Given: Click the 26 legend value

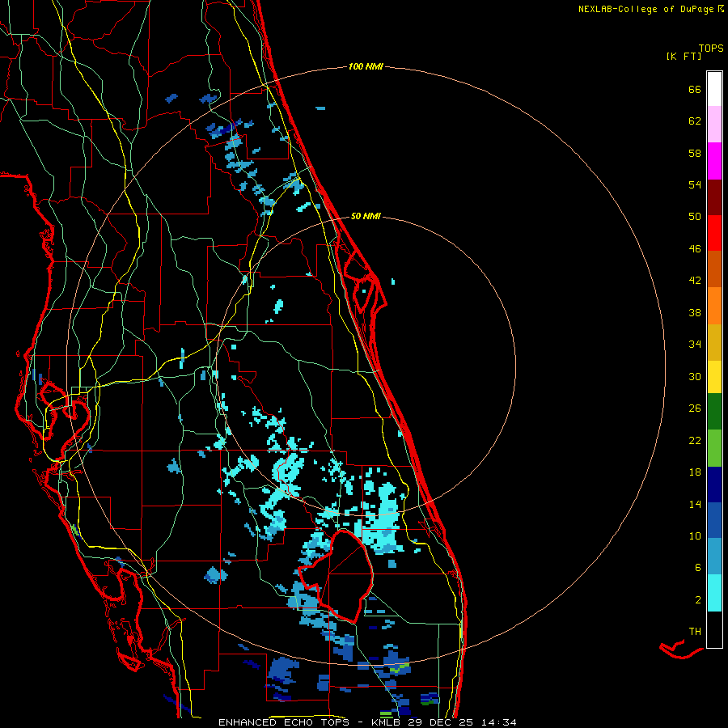Looking at the screenshot, I should (695, 408).
